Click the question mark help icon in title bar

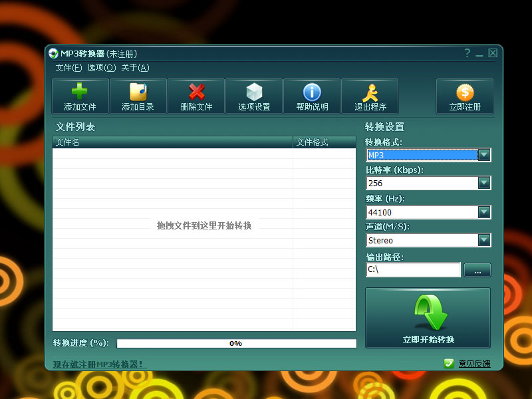467,53
